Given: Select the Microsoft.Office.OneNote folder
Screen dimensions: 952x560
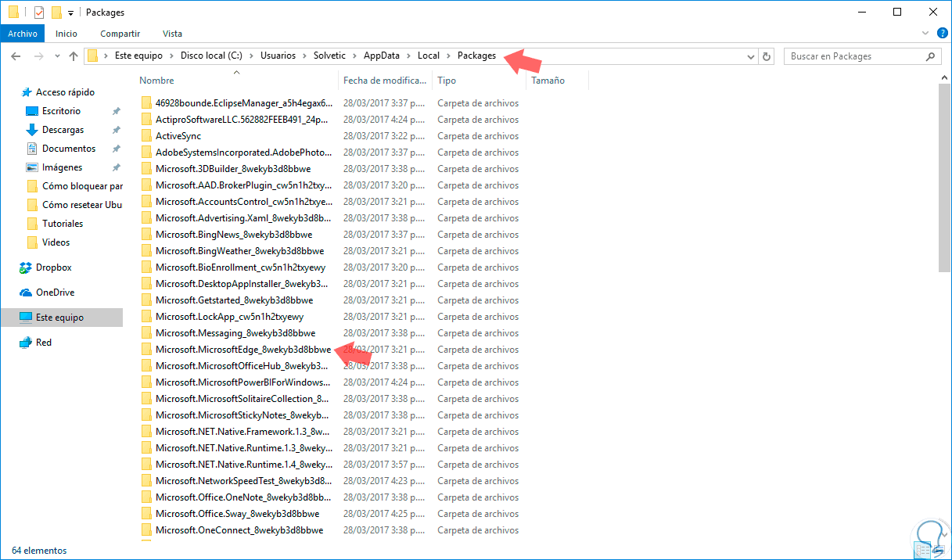Looking at the screenshot, I should tap(243, 497).
